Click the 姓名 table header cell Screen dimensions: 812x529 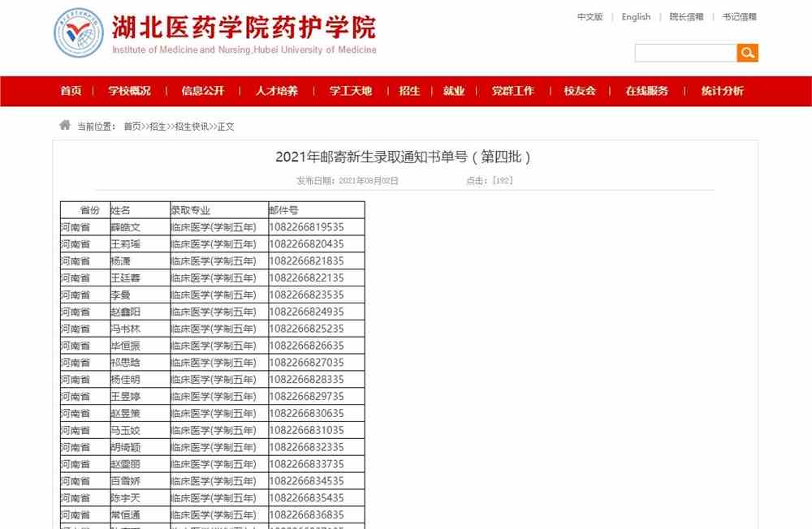click(x=140, y=210)
